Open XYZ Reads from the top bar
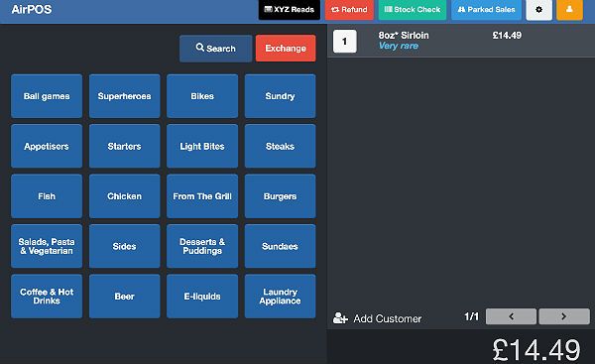The image size is (595, 364). point(290,10)
